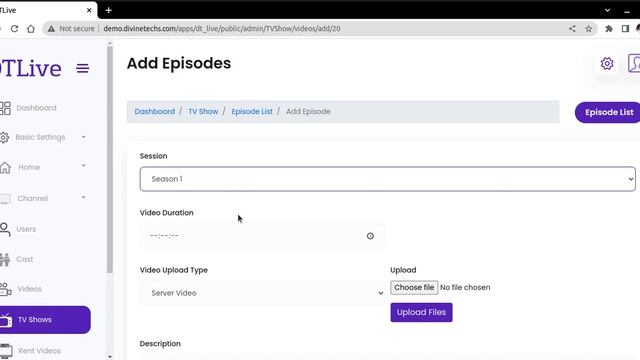Toggle the hamburger sidebar menu icon
Viewport: 640px width, 360px height.
coord(82,69)
